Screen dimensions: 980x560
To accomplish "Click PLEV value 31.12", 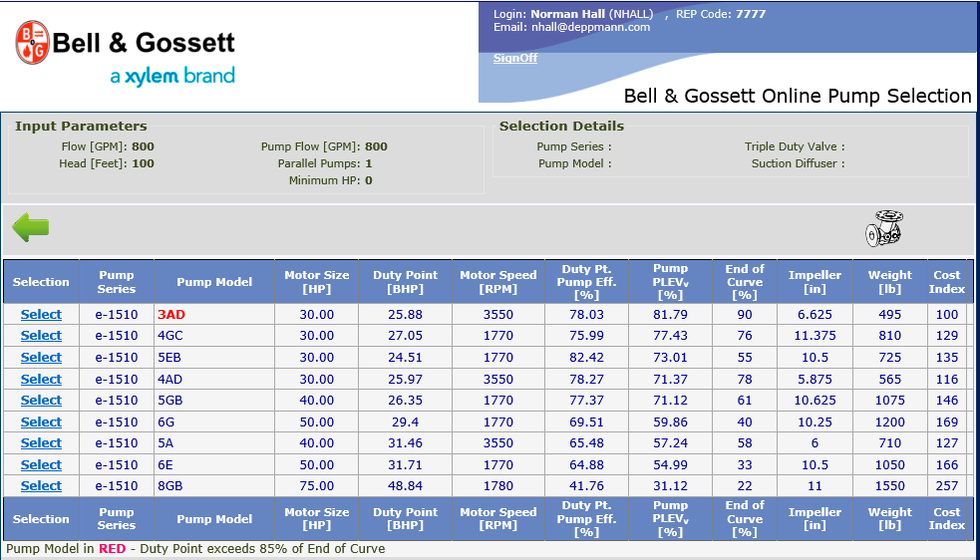I will (670, 485).
